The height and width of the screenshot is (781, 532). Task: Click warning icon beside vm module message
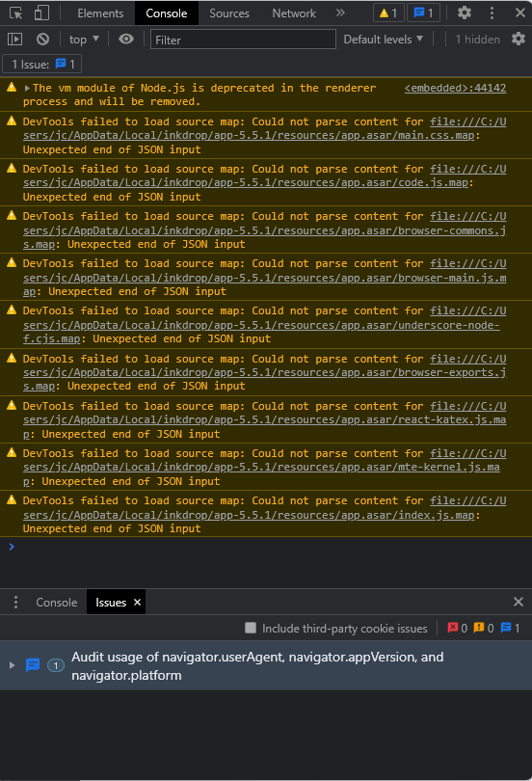coord(11,88)
